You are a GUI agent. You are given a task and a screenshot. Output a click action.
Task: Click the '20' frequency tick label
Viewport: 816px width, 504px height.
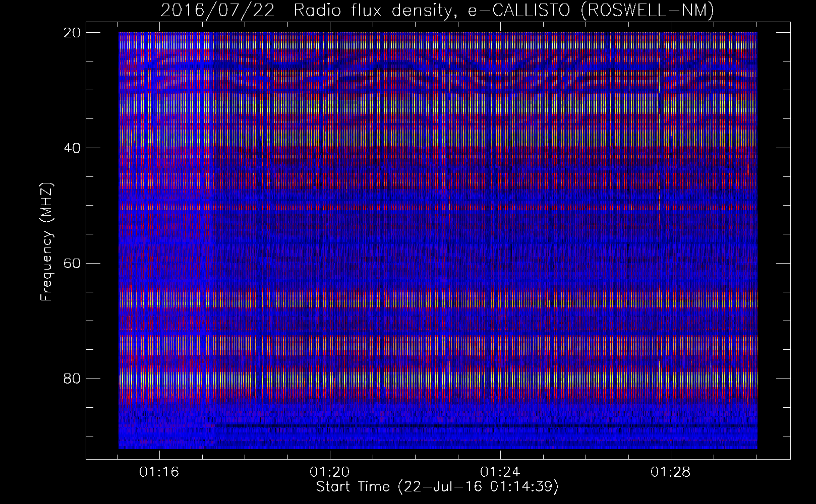(72, 32)
